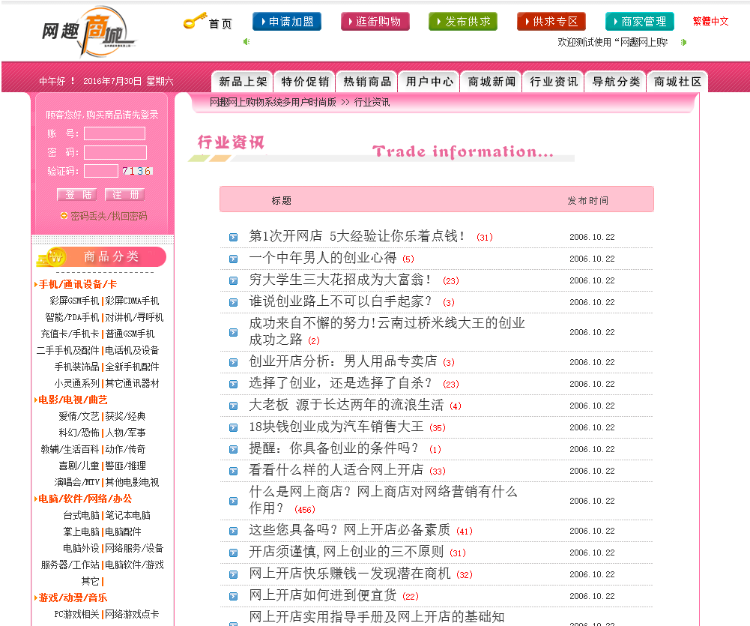Switch to the 热销商品 tab
This screenshot has height=626, width=750.
(x=367, y=82)
